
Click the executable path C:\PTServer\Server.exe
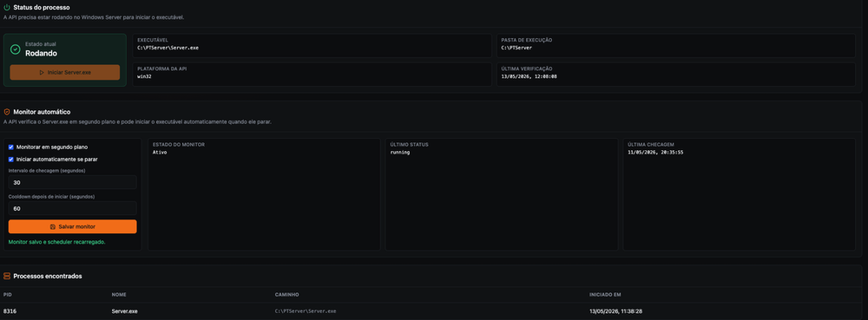pos(168,48)
